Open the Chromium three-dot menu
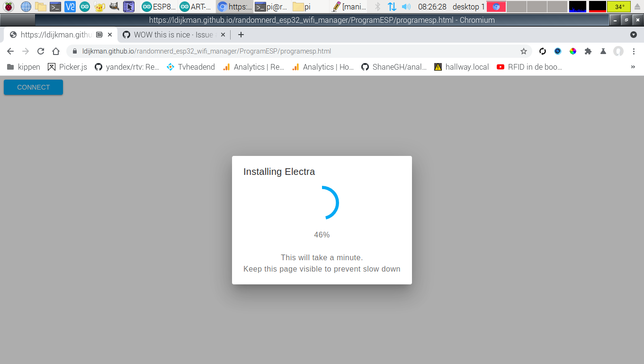Image resolution: width=644 pixels, height=364 pixels. tap(634, 51)
